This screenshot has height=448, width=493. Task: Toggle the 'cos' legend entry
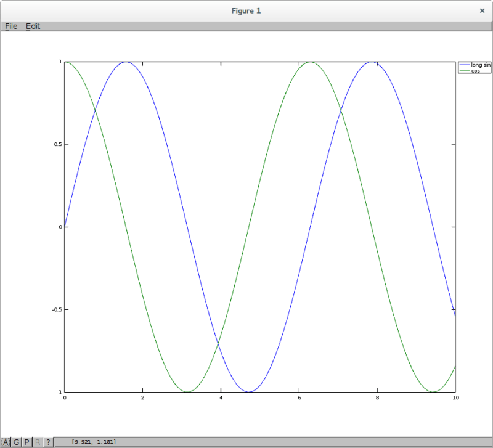(x=475, y=70)
